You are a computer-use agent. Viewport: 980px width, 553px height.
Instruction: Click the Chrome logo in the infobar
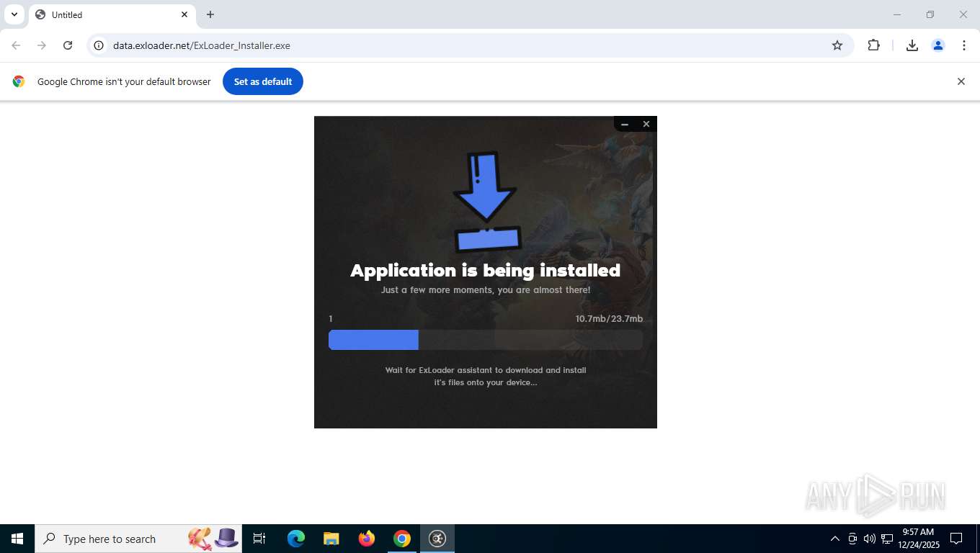pos(19,81)
